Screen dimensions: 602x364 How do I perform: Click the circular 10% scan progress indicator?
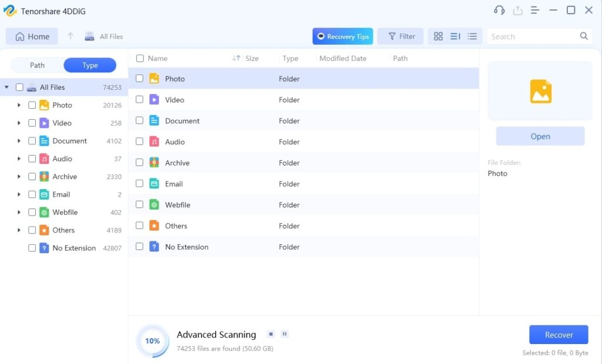tap(152, 341)
